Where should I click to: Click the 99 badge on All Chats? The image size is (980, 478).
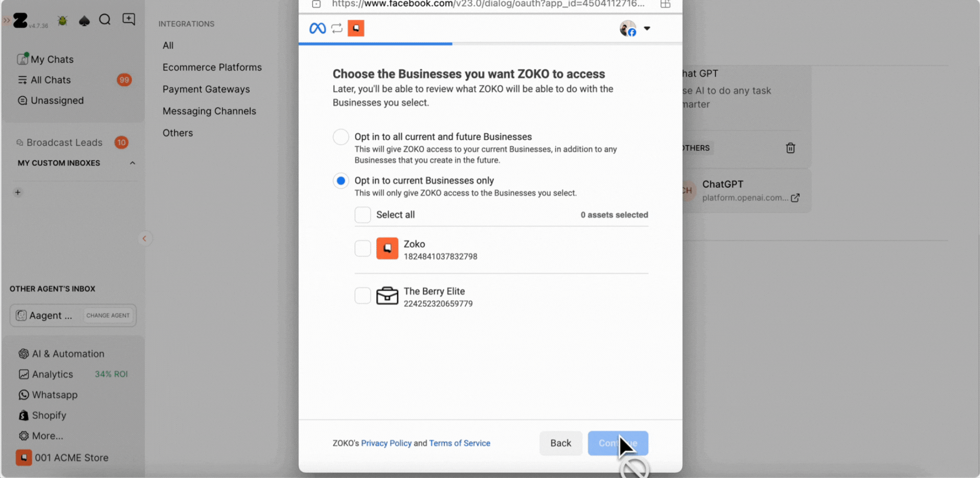(124, 80)
